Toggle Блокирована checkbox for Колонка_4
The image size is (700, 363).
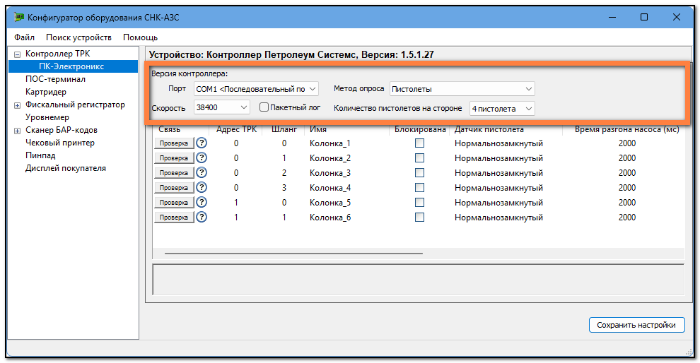coord(419,187)
